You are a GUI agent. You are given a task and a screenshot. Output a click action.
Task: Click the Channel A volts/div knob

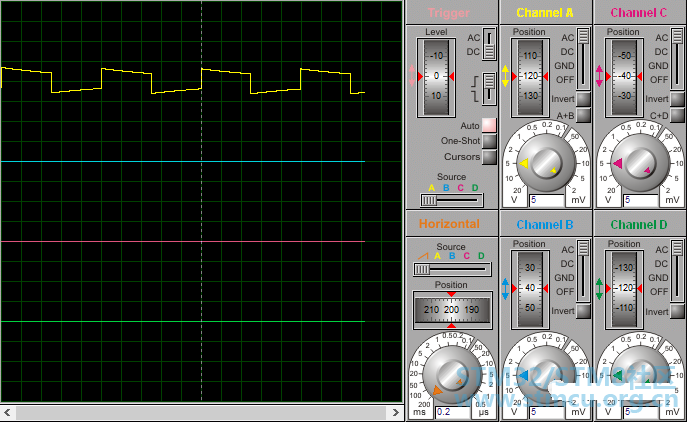(x=545, y=163)
